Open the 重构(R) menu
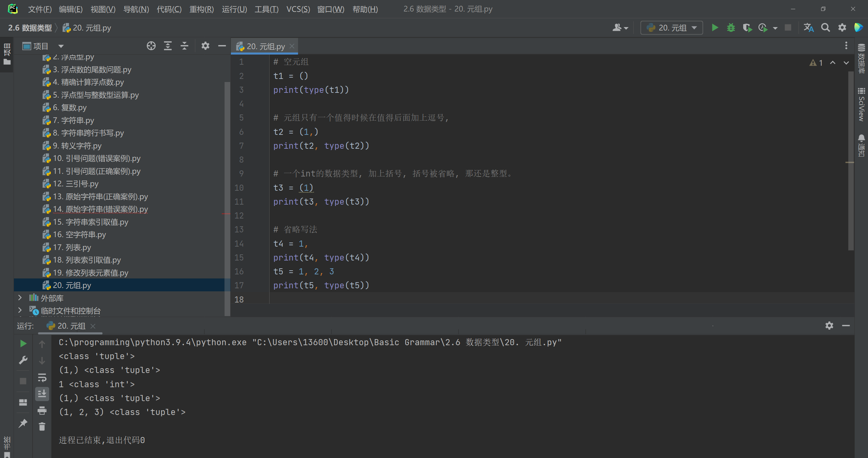This screenshot has height=458, width=868. click(x=201, y=9)
